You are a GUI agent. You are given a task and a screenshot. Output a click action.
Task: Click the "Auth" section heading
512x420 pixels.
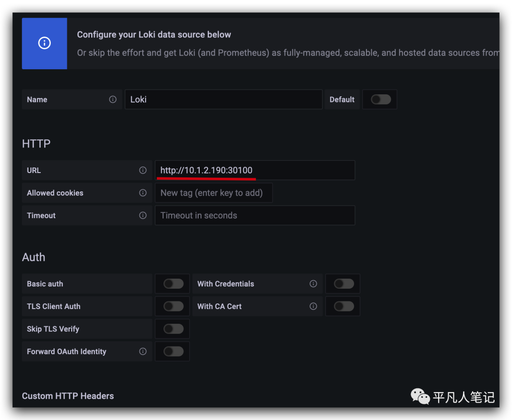pyautogui.click(x=34, y=257)
